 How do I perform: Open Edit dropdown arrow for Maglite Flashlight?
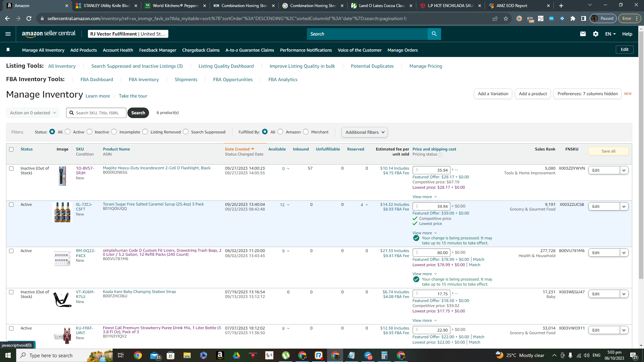(x=624, y=170)
